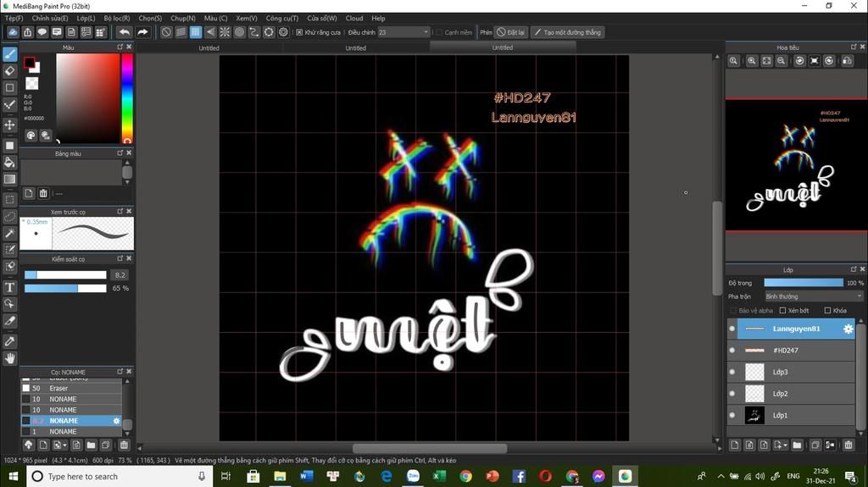The image size is (868, 487).
Task: Select the Bucket fill tool
Action: [x=9, y=162]
